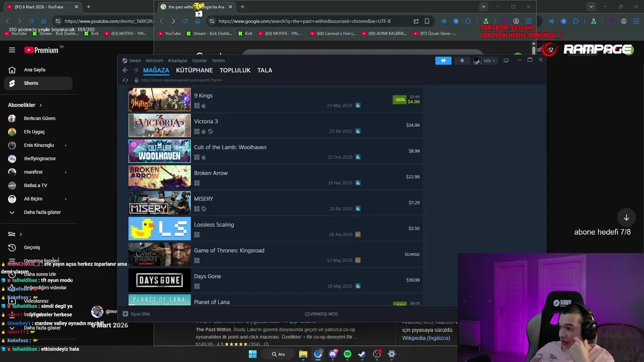Open the taskbar Ara search box
Viewport: 644px width, 362px height.
[x=278, y=354]
